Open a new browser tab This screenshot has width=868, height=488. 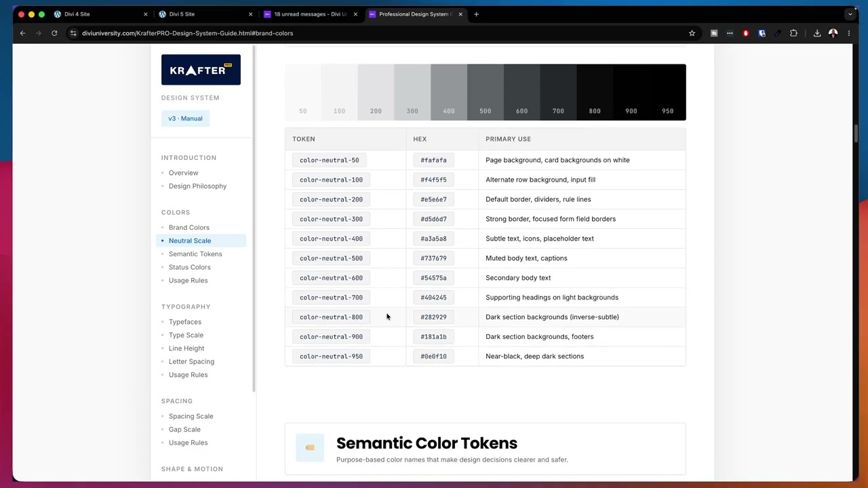(476, 14)
